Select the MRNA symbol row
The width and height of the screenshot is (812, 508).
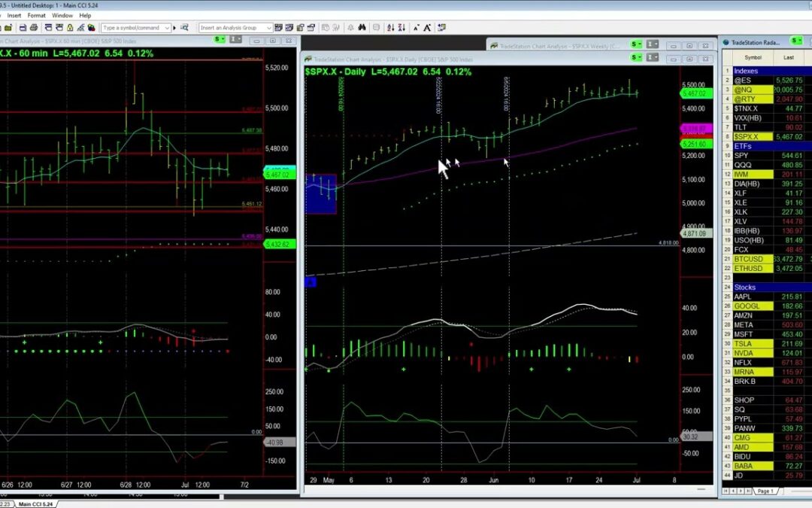tap(767, 372)
